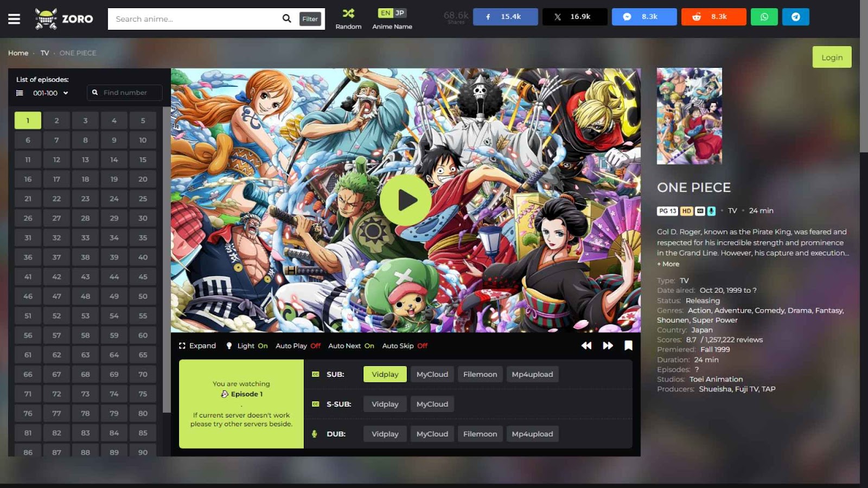Toggle Auto Next setting
868x488 pixels.
coord(351,346)
